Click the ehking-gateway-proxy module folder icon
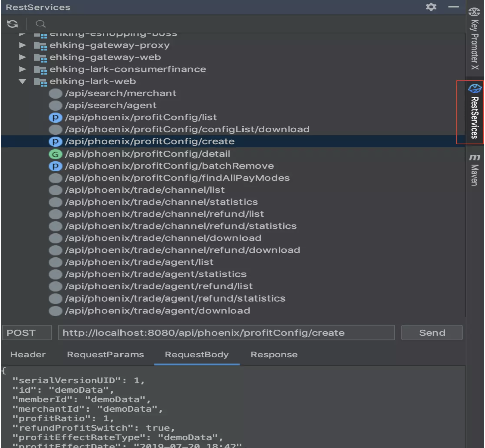485x448 pixels. pyautogui.click(x=40, y=46)
